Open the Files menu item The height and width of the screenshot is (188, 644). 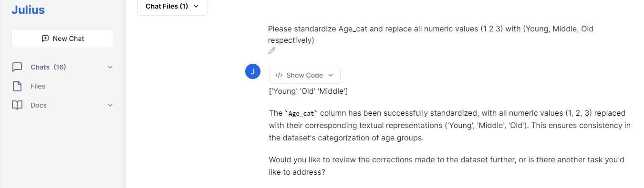pyautogui.click(x=62, y=86)
